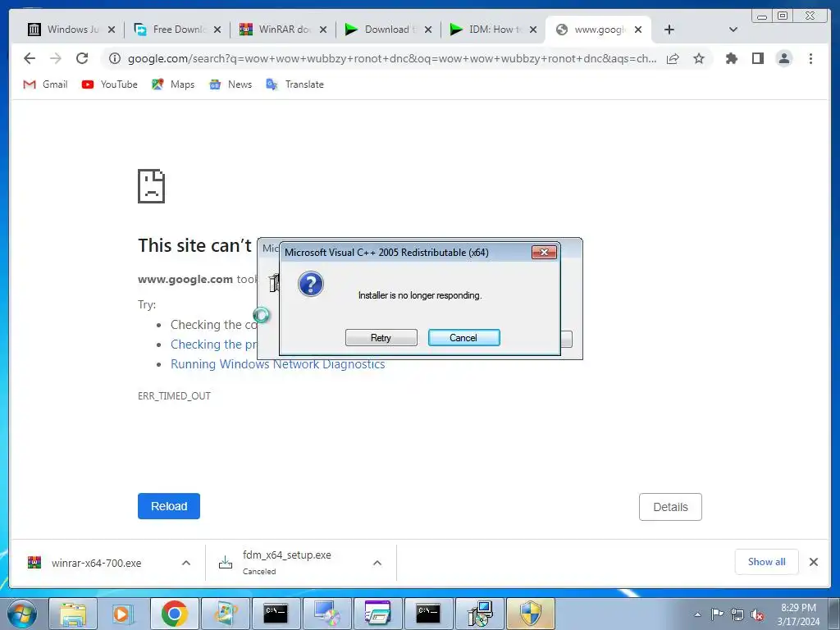Open the News bookmark

point(231,84)
